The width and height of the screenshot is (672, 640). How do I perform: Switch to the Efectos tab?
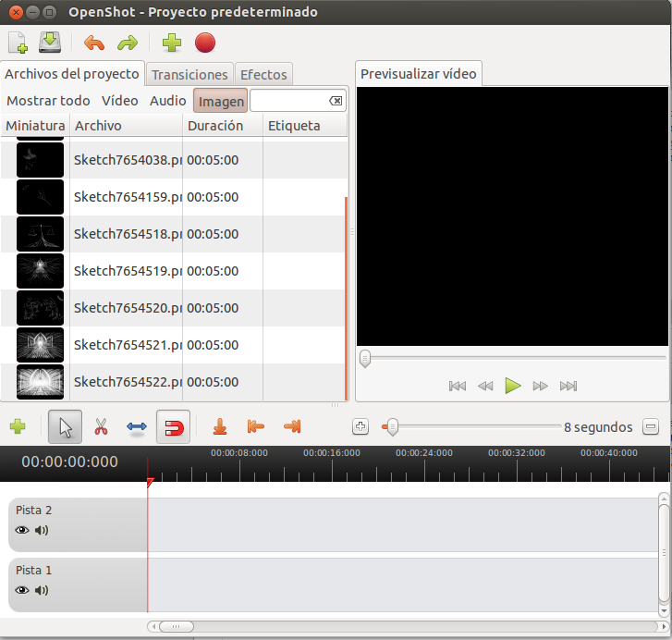[263, 75]
